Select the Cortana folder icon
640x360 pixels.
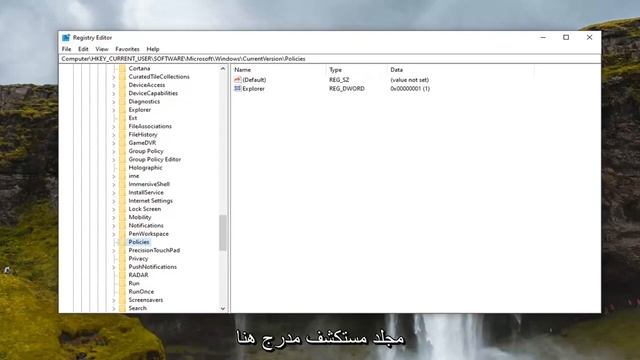[x=122, y=69]
